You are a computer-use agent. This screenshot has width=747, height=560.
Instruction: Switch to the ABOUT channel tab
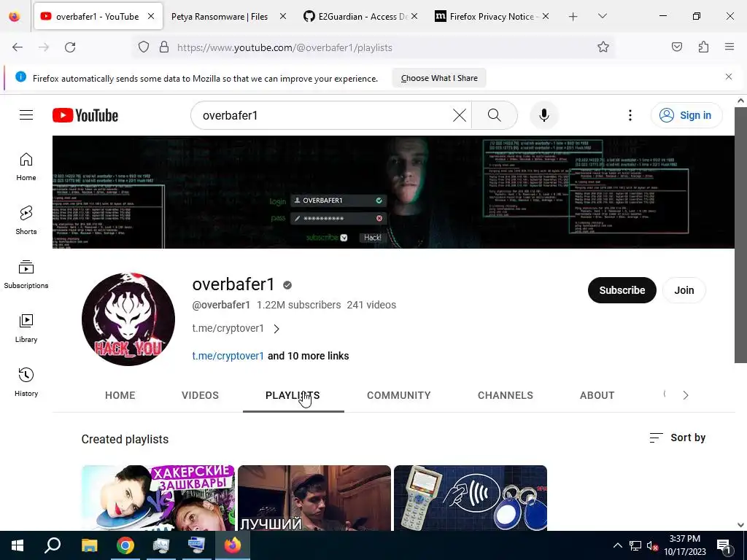pos(597,395)
